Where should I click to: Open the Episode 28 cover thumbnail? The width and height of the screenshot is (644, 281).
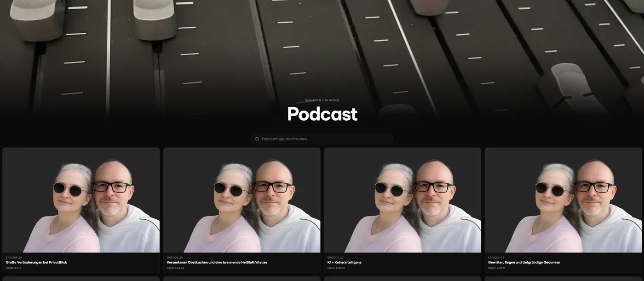click(242, 200)
